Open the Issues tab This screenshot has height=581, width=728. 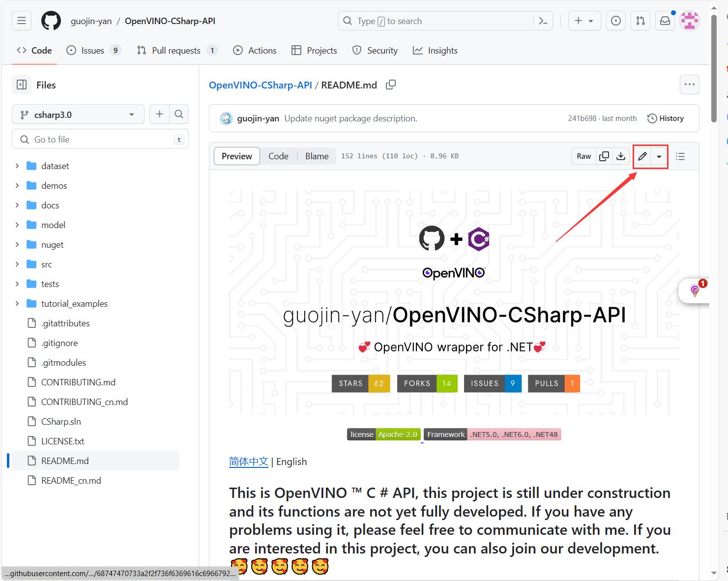tap(93, 50)
